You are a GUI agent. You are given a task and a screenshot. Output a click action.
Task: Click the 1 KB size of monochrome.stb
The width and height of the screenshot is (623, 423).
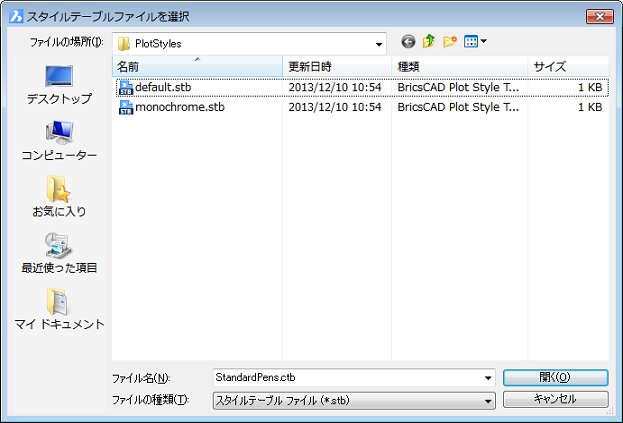[x=590, y=107]
